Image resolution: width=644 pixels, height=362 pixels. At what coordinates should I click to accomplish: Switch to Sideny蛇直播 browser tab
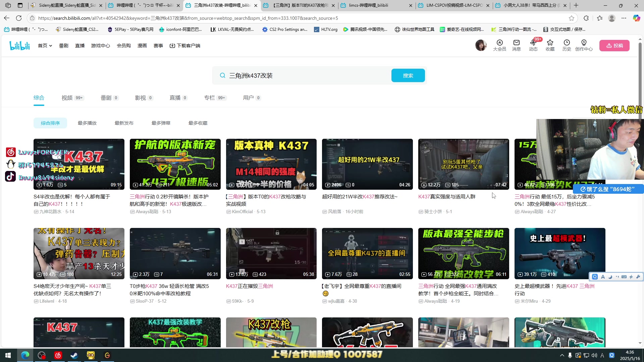pyautogui.click(x=66, y=5)
